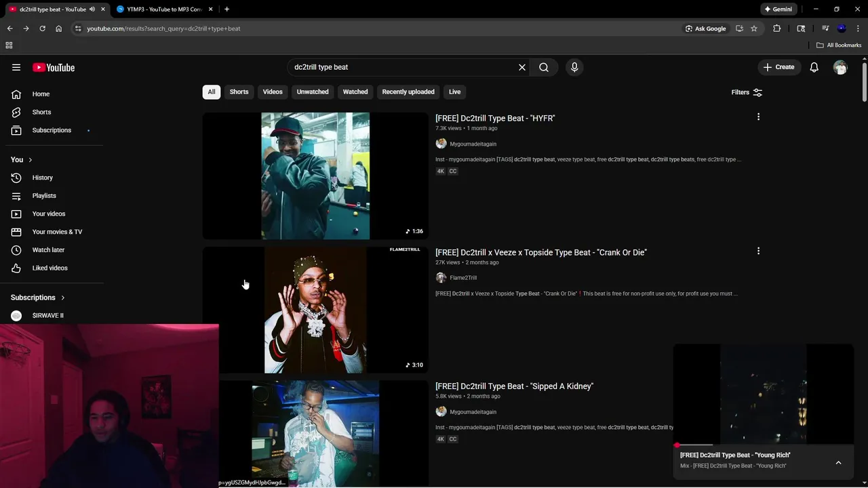The image size is (868, 488).
Task: Go forward in the browser
Action: [26, 28]
